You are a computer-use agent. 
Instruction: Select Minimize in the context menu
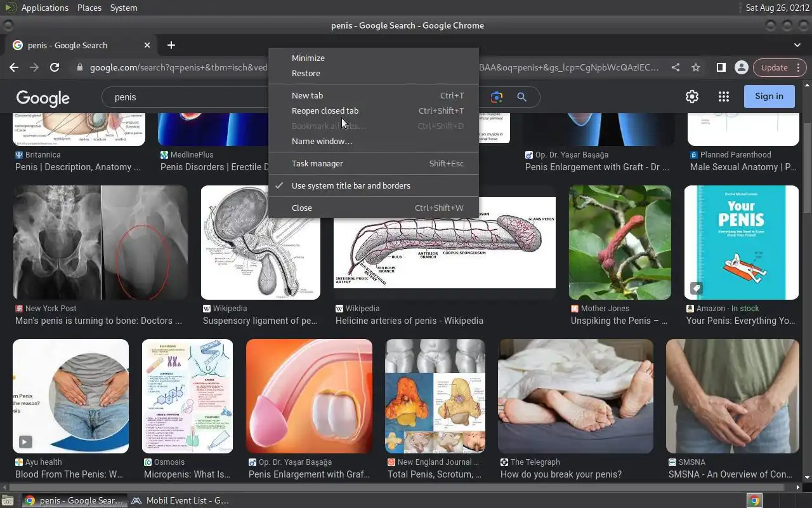point(374,58)
